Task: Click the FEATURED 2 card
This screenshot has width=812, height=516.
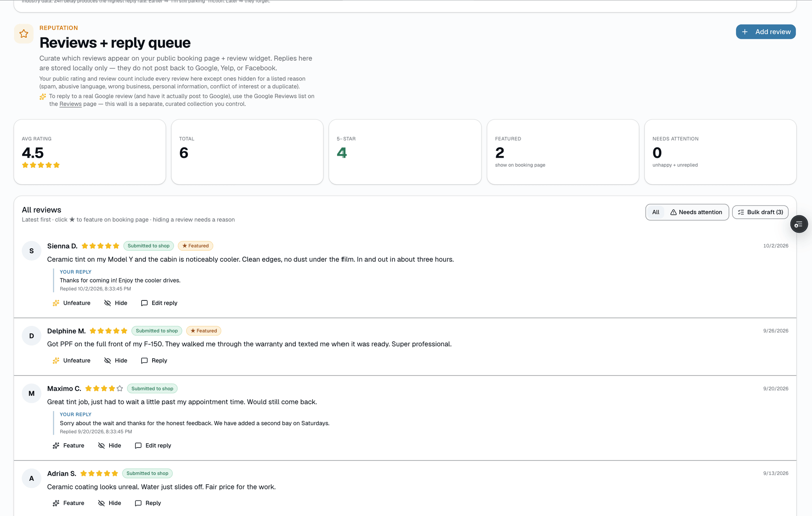Action: pos(563,152)
